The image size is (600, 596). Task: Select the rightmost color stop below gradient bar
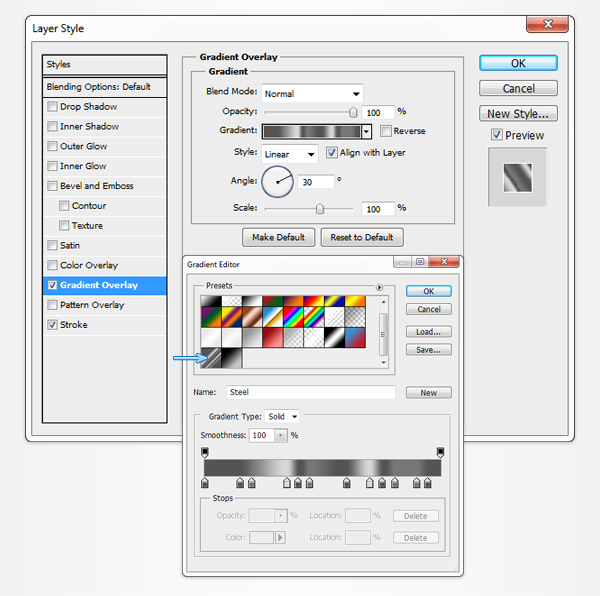coord(427,483)
